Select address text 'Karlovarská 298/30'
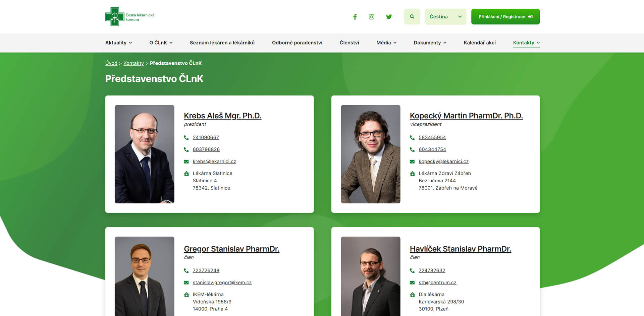 (x=441, y=302)
